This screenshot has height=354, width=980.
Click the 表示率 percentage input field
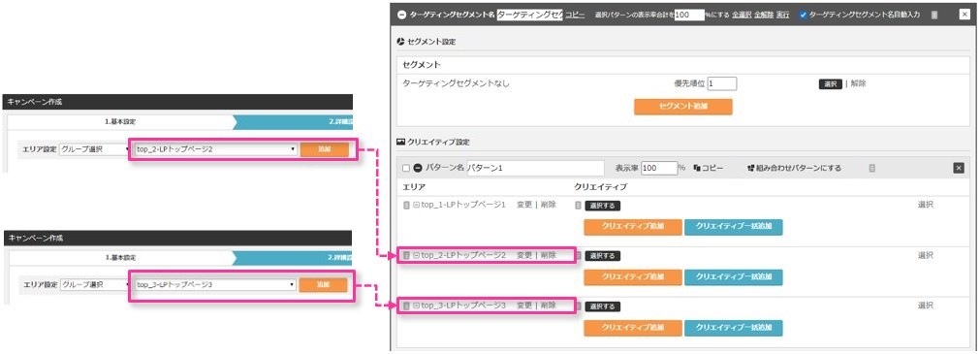(659, 168)
